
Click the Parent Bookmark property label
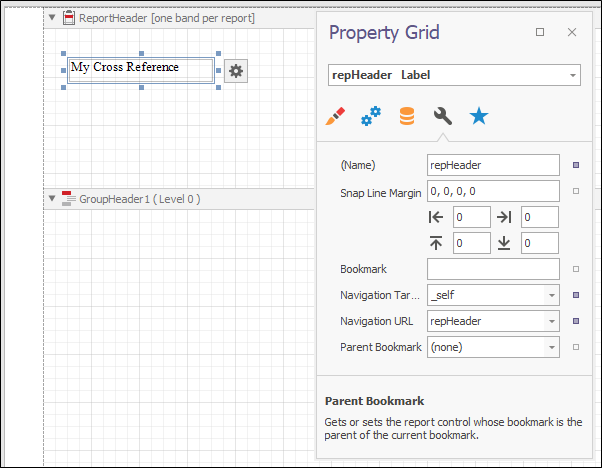(380, 347)
